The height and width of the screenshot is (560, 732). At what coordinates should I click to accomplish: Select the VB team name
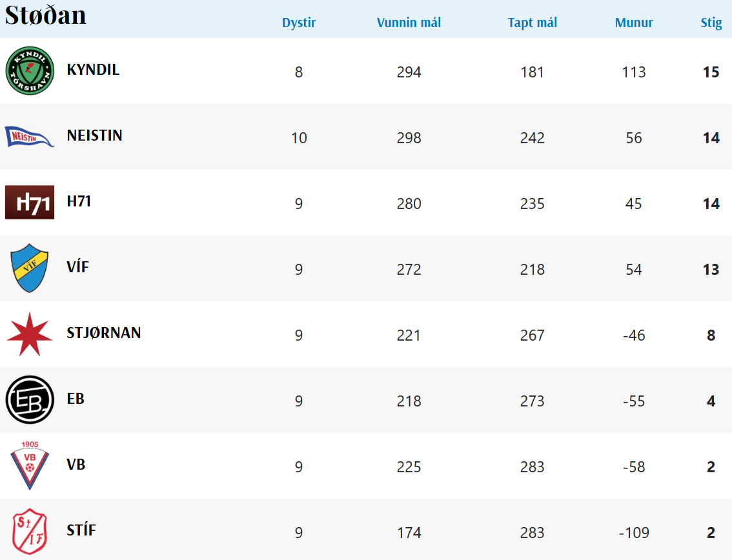76,465
